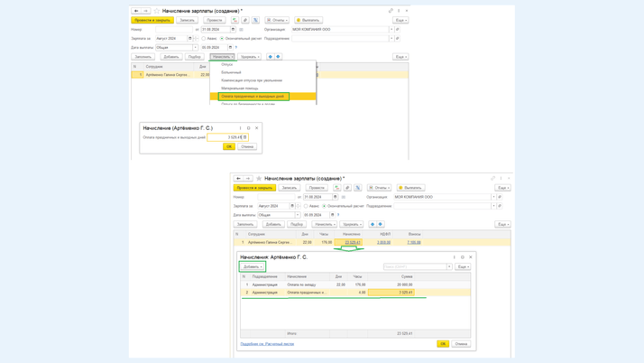Screen dimensions: 644x363
Task: Expand the Добавить dropdown in Начисления dialog
Action: click(x=253, y=266)
